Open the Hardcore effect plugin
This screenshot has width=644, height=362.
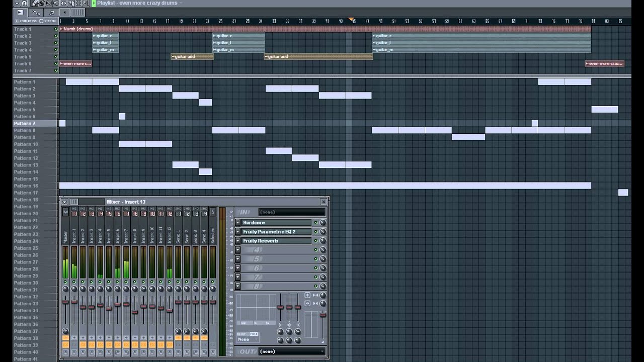click(276, 223)
